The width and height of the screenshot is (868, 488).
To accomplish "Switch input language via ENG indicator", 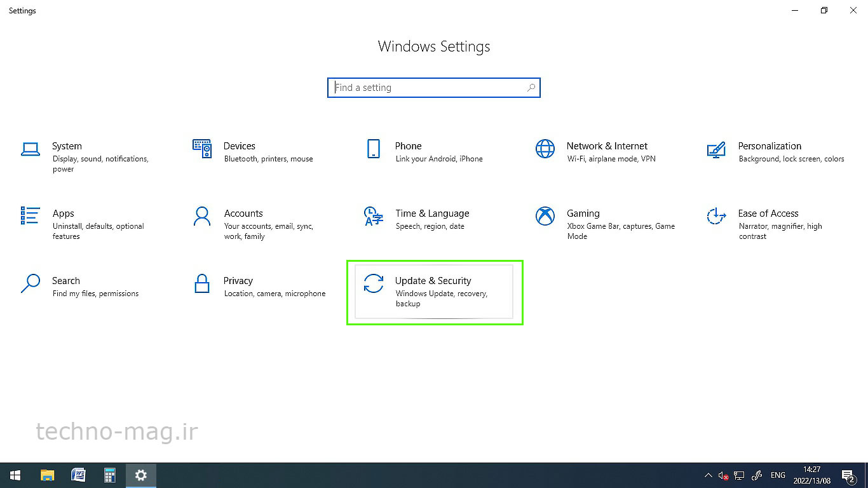I will pos(778,475).
